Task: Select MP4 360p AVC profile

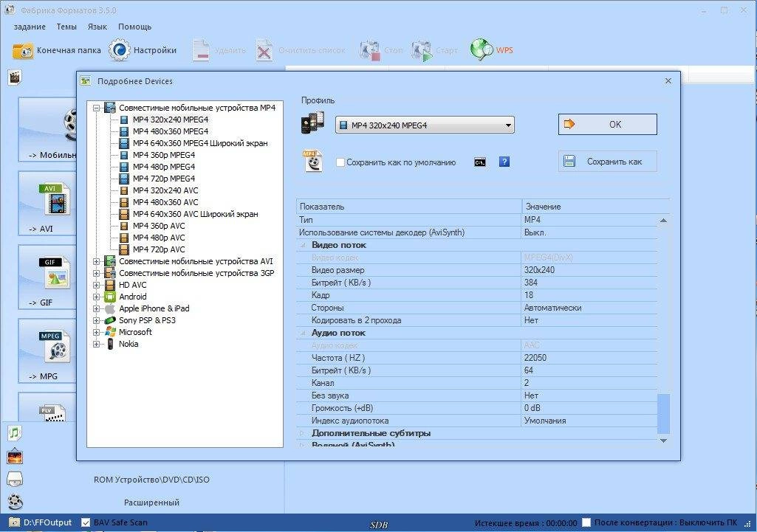Action: click(159, 226)
